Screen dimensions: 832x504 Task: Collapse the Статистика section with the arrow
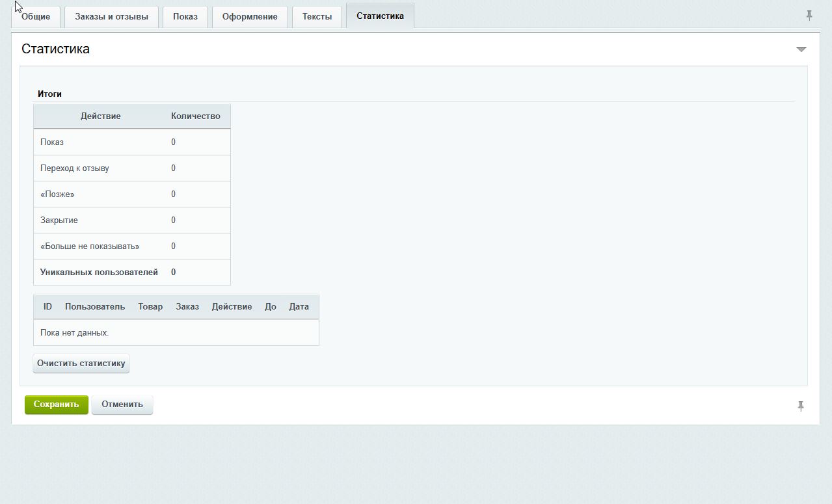(801, 49)
